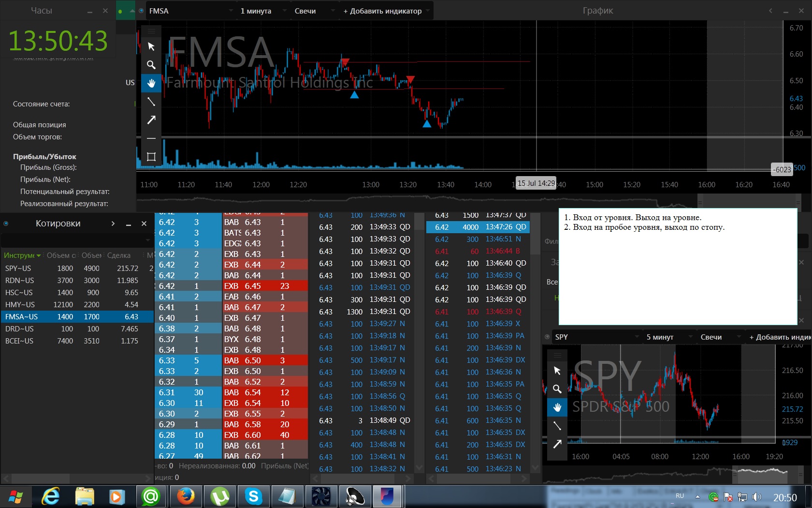
Task: Click the Инструмент column sort arrow
Action: click(39, 255)
